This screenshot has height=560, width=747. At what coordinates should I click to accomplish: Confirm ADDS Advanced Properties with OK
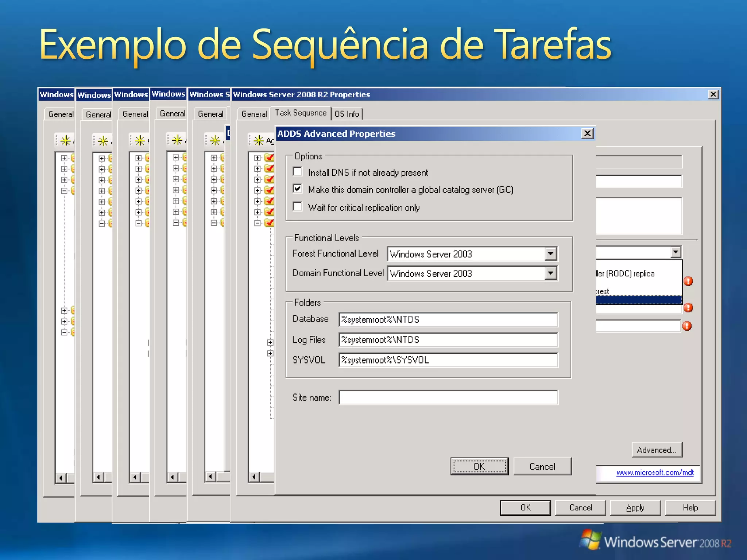pos(479,466)
